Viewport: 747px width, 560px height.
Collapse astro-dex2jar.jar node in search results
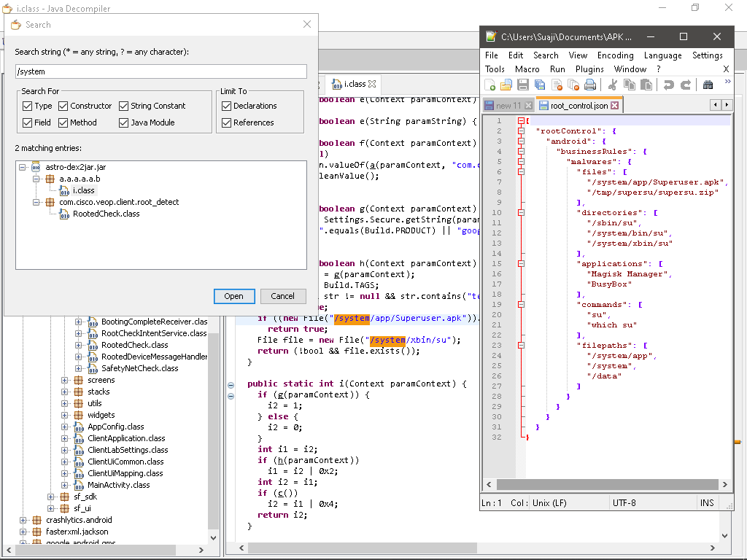tap(22, 167)
